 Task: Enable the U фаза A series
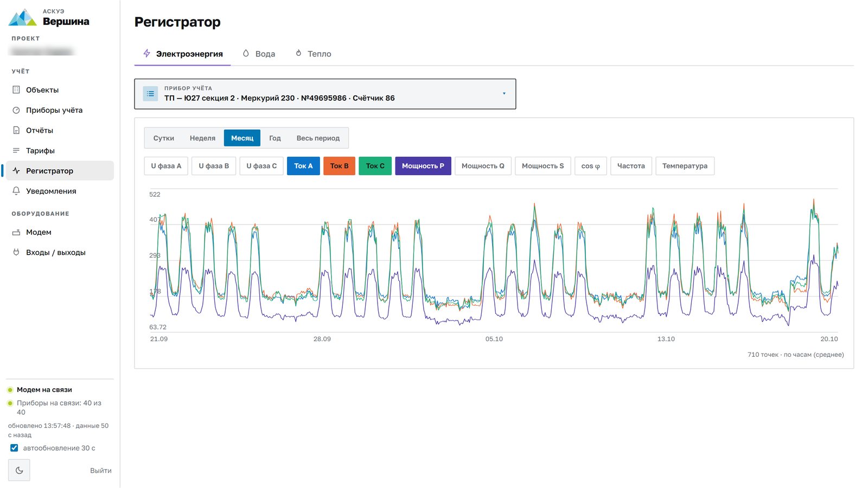(166, 166)
